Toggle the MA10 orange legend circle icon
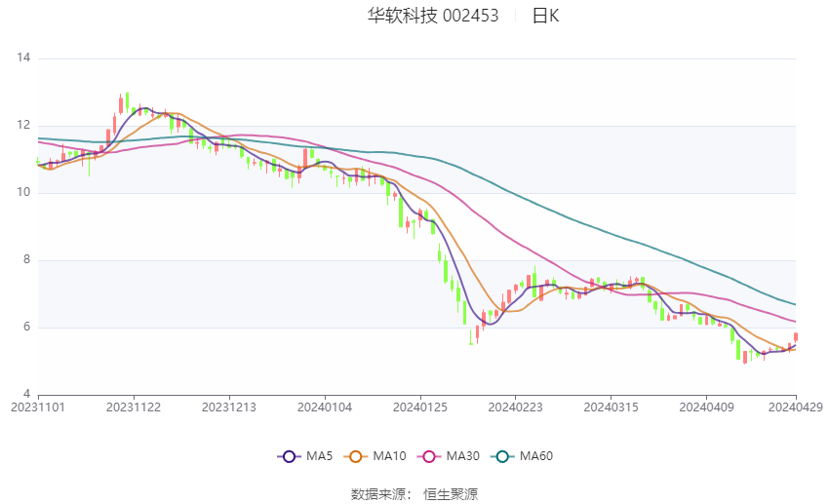The height and width of the screenshot is (504, 829). (x=356, y=456)
